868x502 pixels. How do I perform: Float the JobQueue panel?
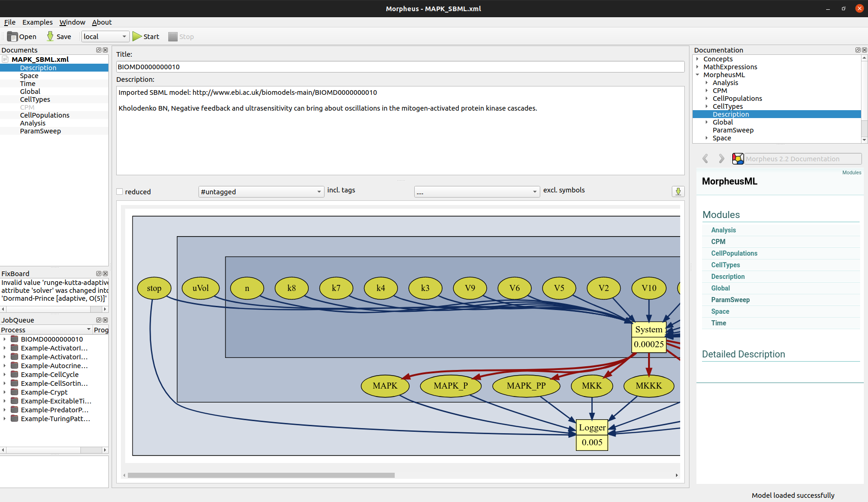pyautogui.click(x=99, y=320)
